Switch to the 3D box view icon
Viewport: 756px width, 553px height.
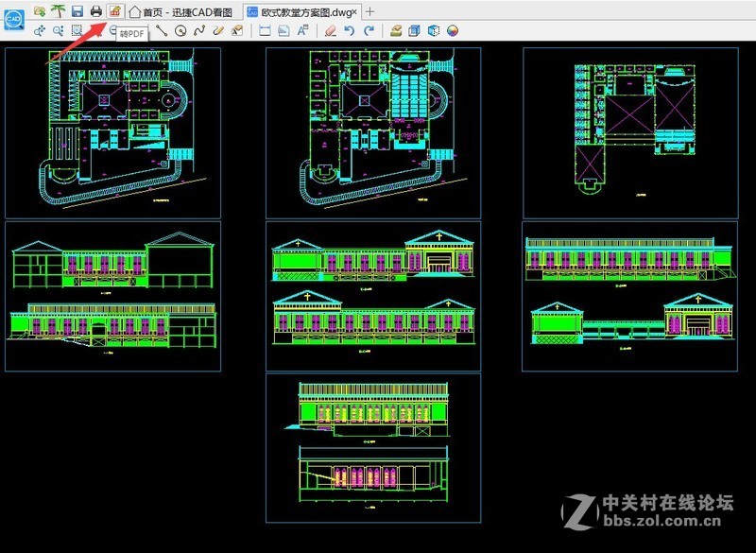coord(415,31)
